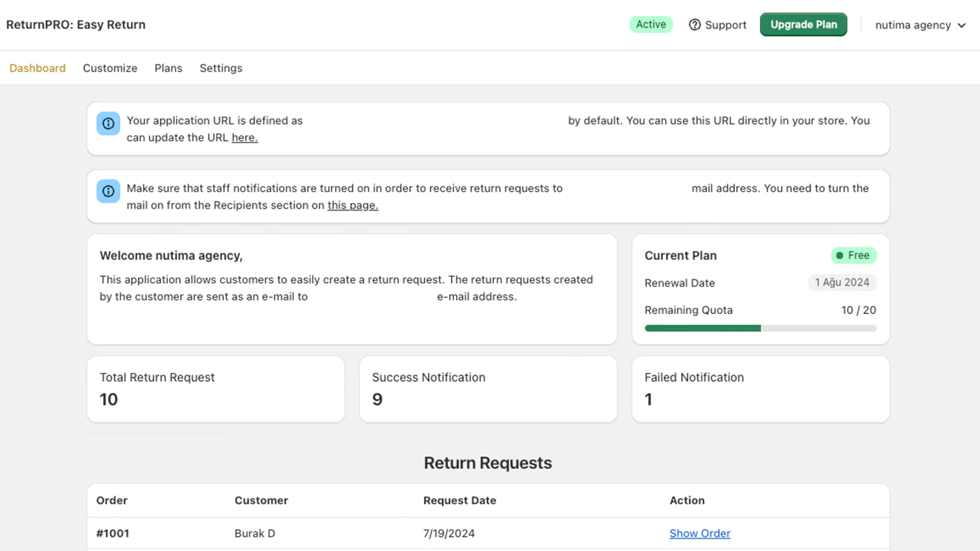Open the Settings tab
The image size is (980, 551).
221,68
